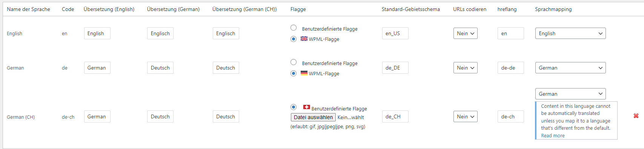This screenshot has height=149, width=644.
Task: Open URL encoding dropdown for English
Action: pyautogui.click(x=466, y=33)
